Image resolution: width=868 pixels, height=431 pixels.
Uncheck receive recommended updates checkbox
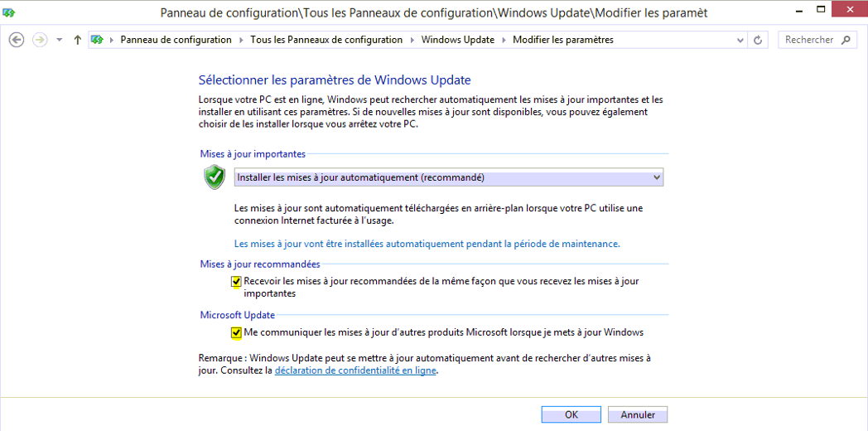pyautogui.click(x=236, y=282)
